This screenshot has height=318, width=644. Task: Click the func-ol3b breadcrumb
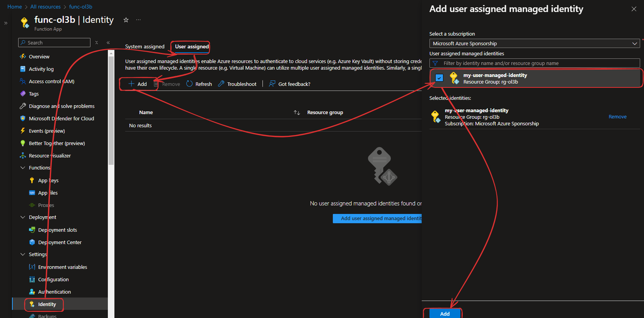point(81,7)
